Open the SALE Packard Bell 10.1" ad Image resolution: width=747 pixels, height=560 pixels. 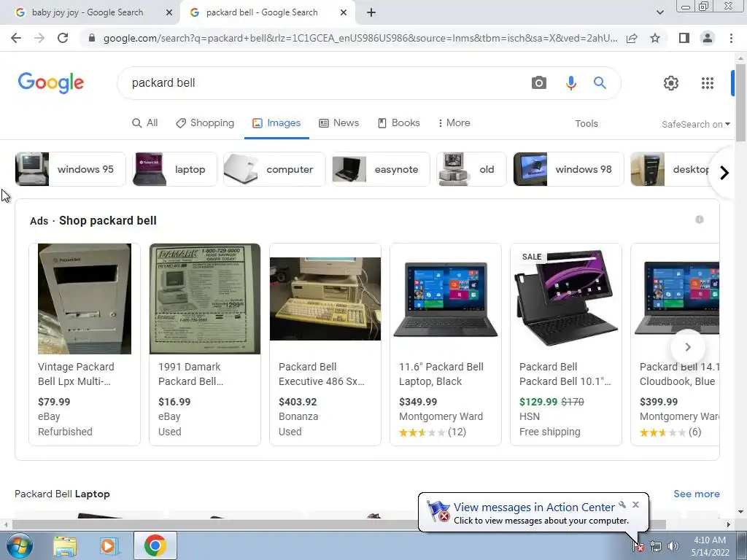tap(566, 344)
